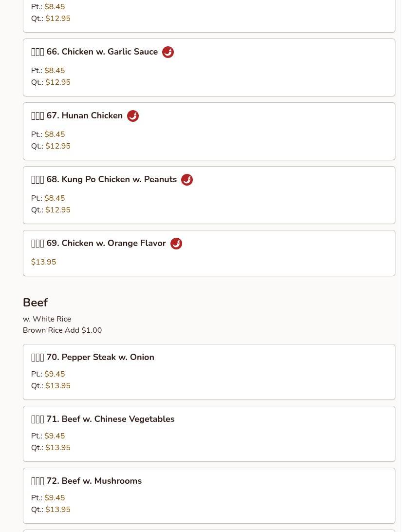Click the spicy icon beside Chicken w. Garlic Sauce

(168, 52)
